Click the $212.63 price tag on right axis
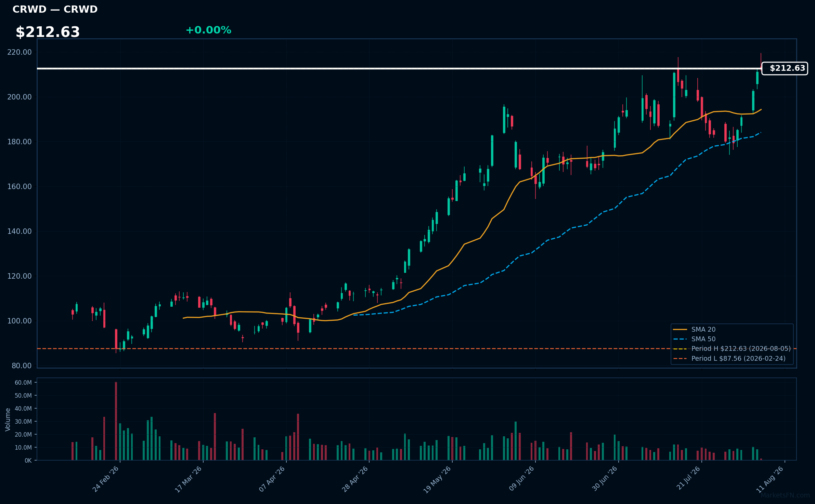 [785, 68]
